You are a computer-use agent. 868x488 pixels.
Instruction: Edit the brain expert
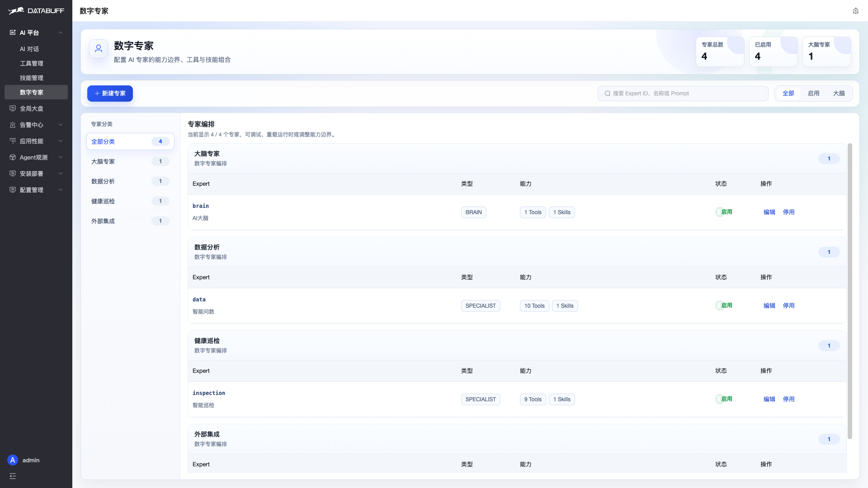769,212
